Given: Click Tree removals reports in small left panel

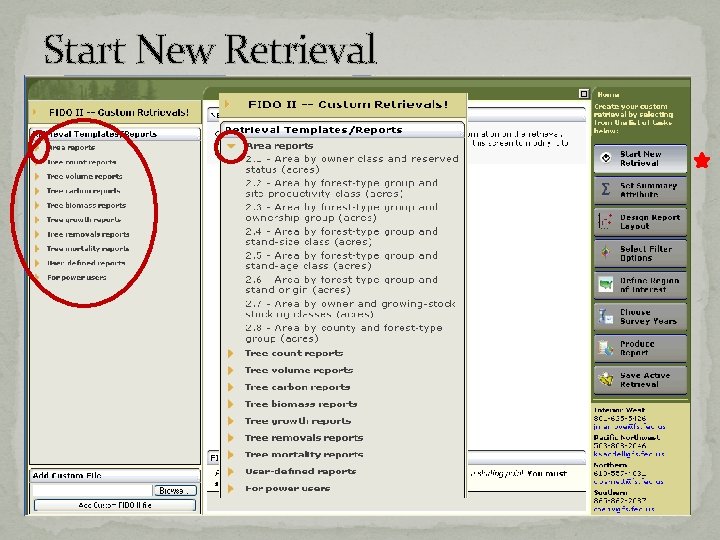Looking at the screenshot, I should 88,234.
